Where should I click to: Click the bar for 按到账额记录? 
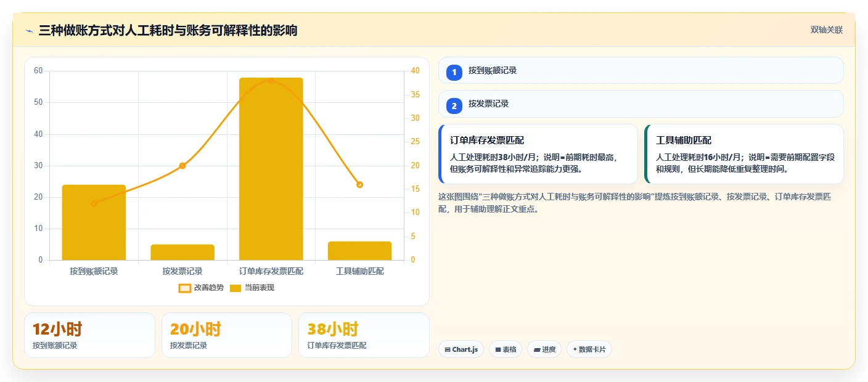click(94, 222)
